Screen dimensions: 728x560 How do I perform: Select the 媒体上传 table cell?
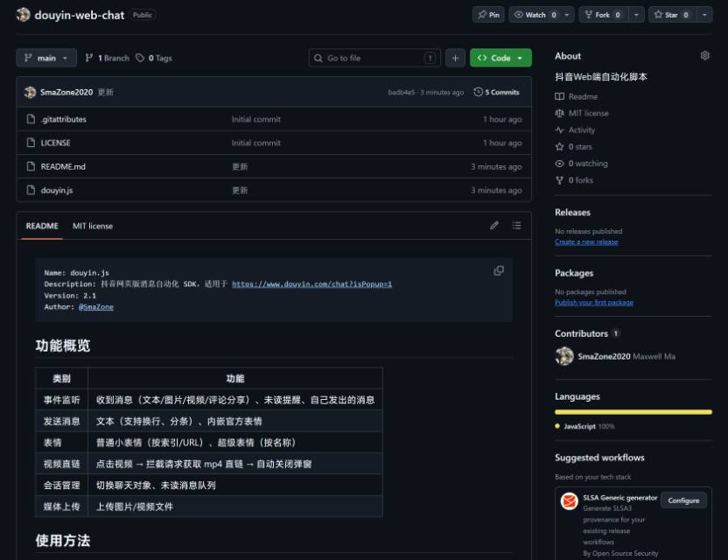pos(62,507)
